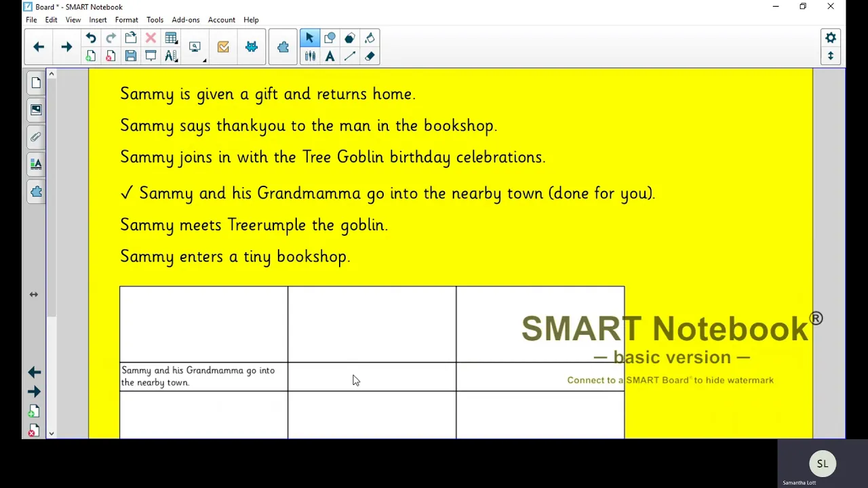This screenshot has width=868, height=488.
Task: Go to next page with toolbar forward arrow
Action: [x=66, y=47]
